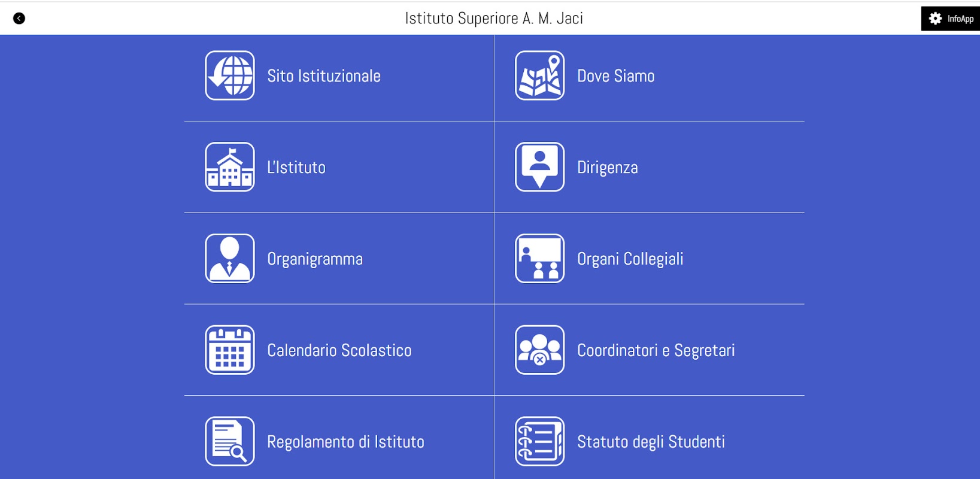980x479 pixels.
Task: Click the Coordinatori e Segretari group icon
Action: 539,350
